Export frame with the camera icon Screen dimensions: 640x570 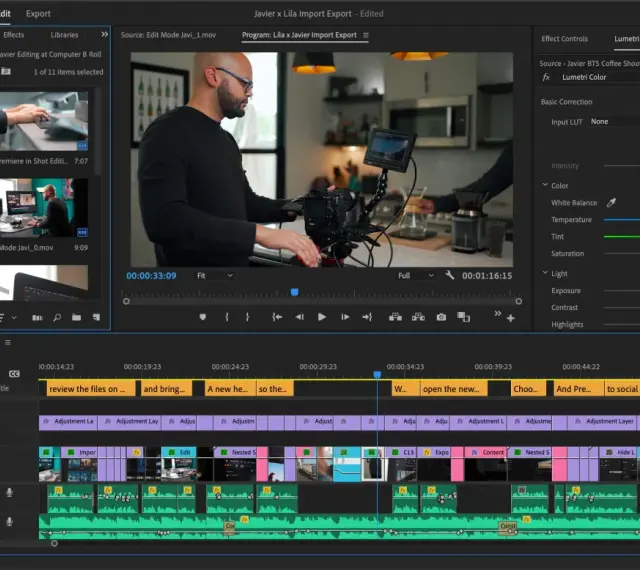click(441, 317)
